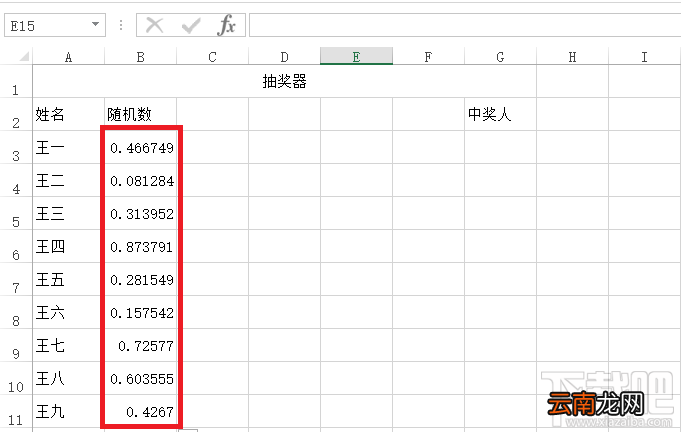The width and height of the screenshot is (681, 432).
Task: Click the value 0.081284
Action: [142, 181]
